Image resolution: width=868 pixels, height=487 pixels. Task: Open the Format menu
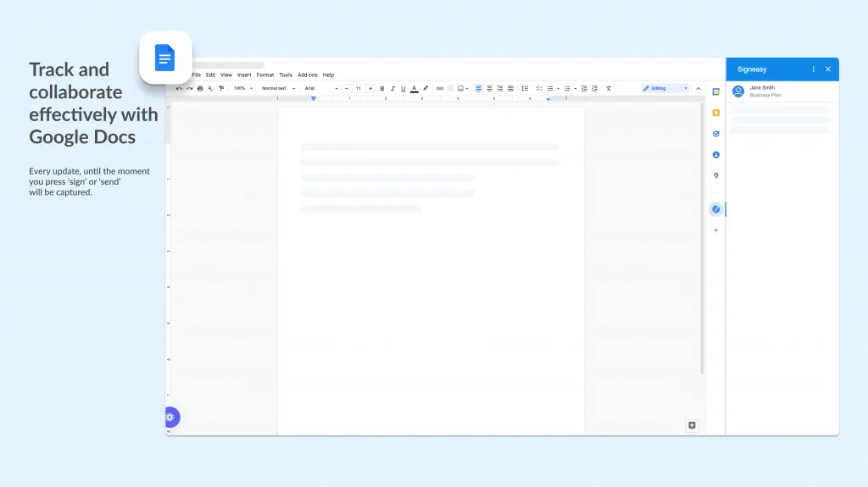pos(265,75)
